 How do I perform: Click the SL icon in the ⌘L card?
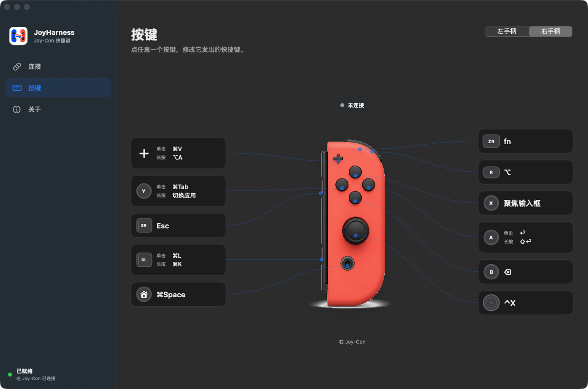point(144,260)
